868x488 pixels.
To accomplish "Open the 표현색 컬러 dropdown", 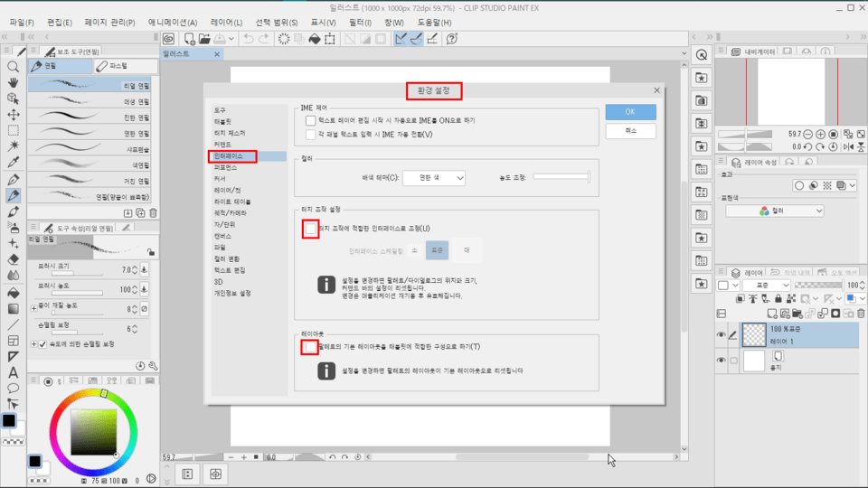I will 775,211.
